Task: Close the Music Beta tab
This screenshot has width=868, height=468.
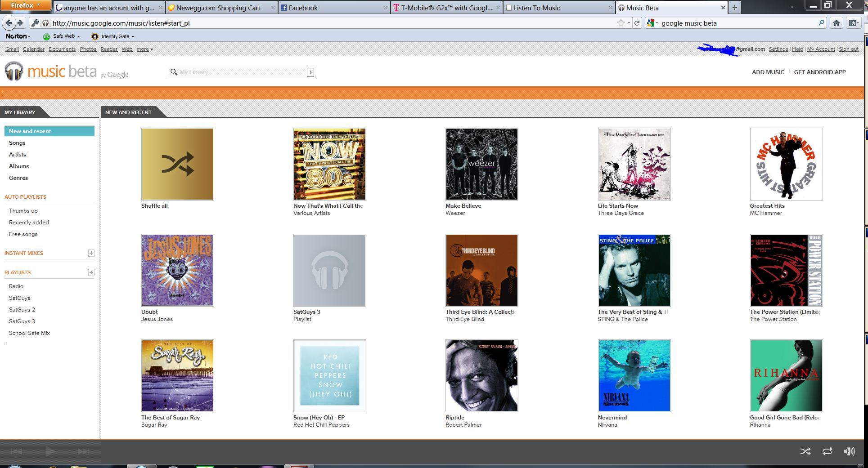Action: point(723,8)
